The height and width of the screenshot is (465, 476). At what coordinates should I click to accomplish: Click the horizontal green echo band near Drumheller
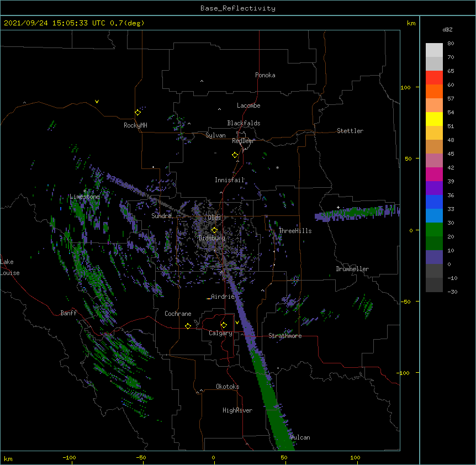coord(357,213)
